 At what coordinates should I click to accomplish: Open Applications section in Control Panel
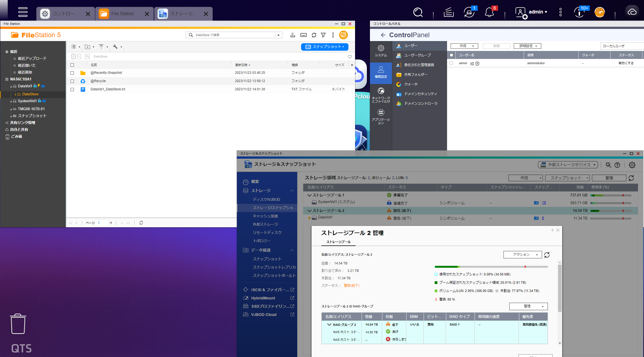click(x=381, y=117)
